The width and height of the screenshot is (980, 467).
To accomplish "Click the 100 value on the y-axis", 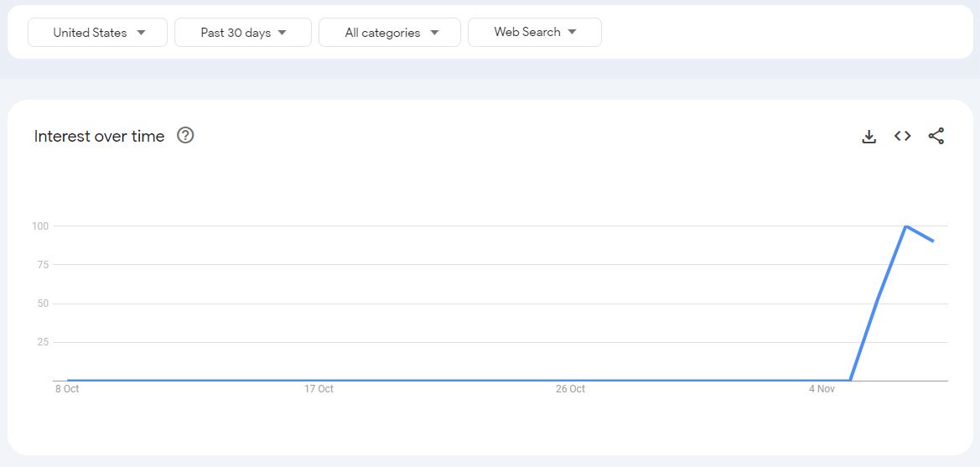I will 40,226.
